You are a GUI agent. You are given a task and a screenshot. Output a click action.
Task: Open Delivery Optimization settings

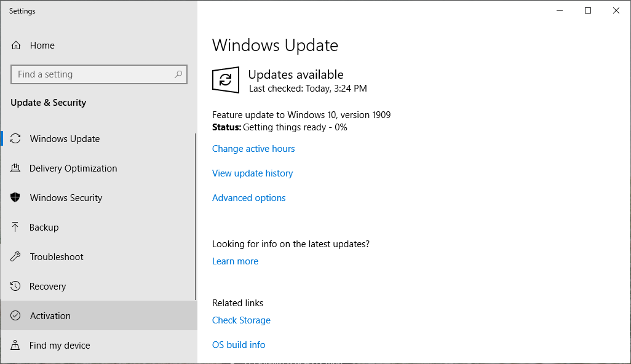point(98,168)
